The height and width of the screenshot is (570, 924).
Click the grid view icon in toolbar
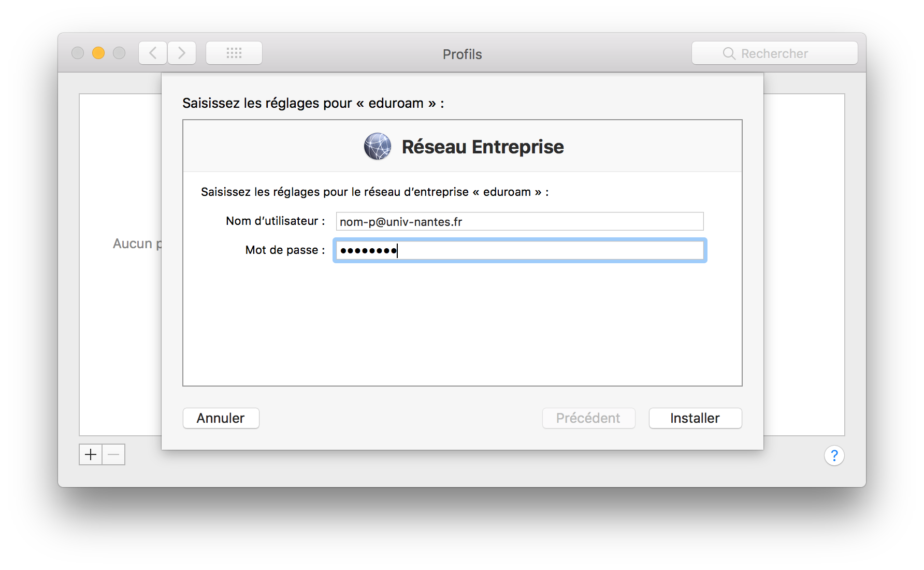point(234,52)
